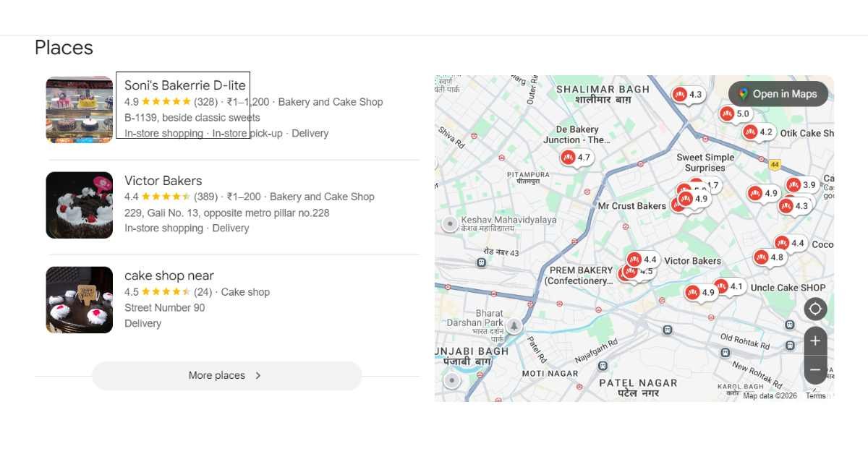Show more places results
868x454 pixels.
tap(226, 376)
